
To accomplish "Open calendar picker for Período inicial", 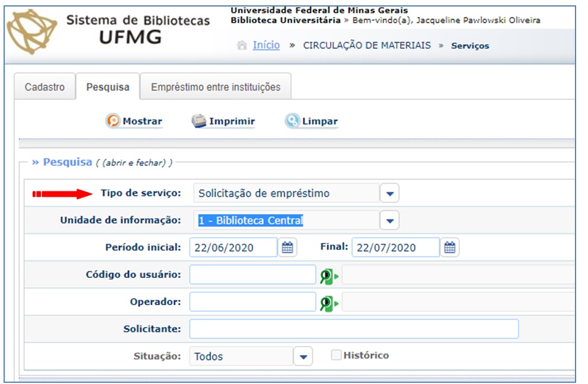I will (287, 248).
